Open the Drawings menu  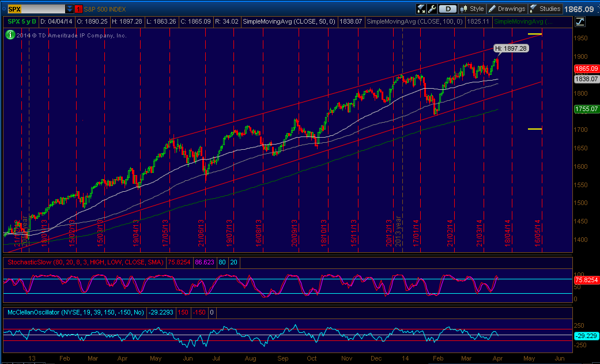point(507,9)
